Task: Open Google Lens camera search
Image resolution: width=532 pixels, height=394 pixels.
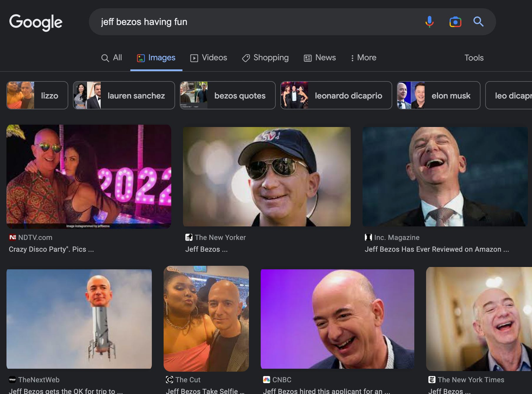Action: tap(455, 22)
